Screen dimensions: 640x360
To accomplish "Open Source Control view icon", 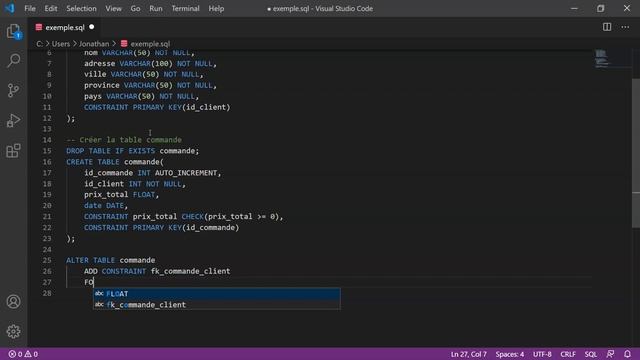I will [13, 90].
